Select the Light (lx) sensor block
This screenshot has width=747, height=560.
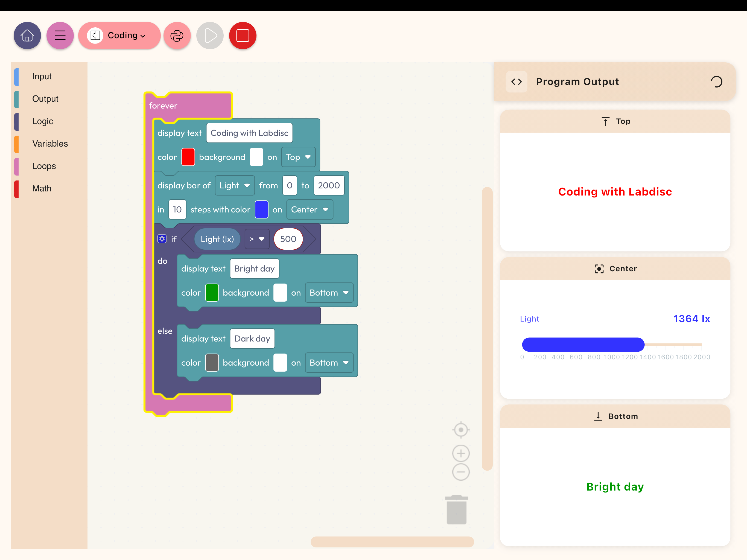tap(217, 239)
